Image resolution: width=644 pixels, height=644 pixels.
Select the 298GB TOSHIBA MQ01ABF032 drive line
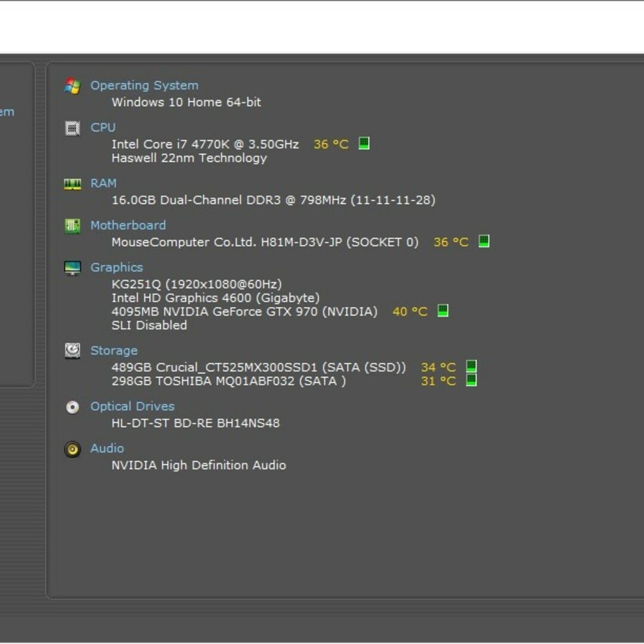pyautogui.click(x=228, y=381)
